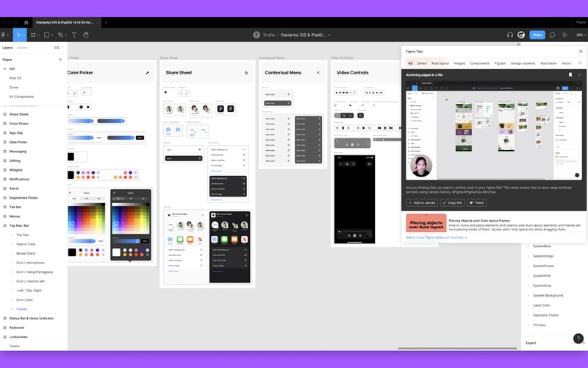Screen dimensions: 588x368
Task: Open the iOS page selector dropdown
Action: pyautogui.click(x=58, y=48)
